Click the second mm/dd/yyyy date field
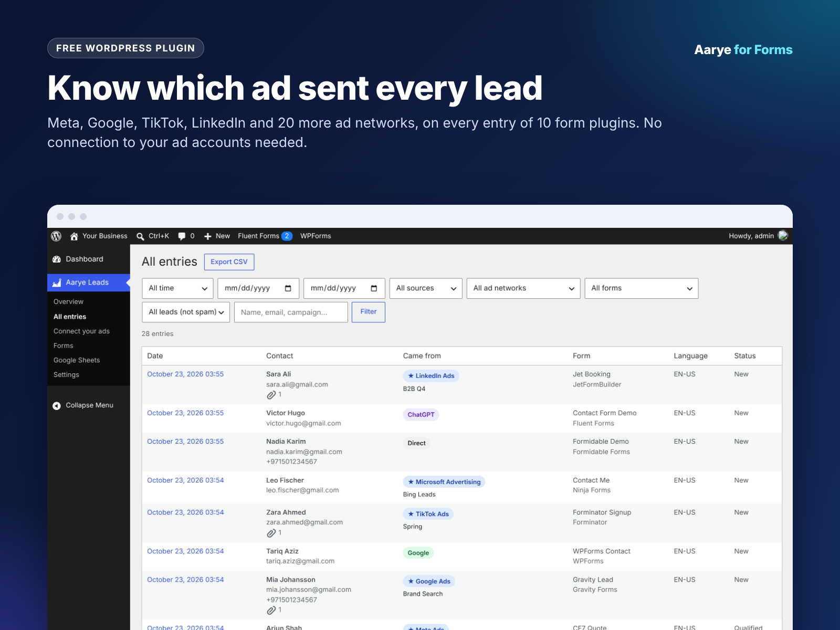Image resolution: width=840 pixels, height=630 pixels. point(344,288)
